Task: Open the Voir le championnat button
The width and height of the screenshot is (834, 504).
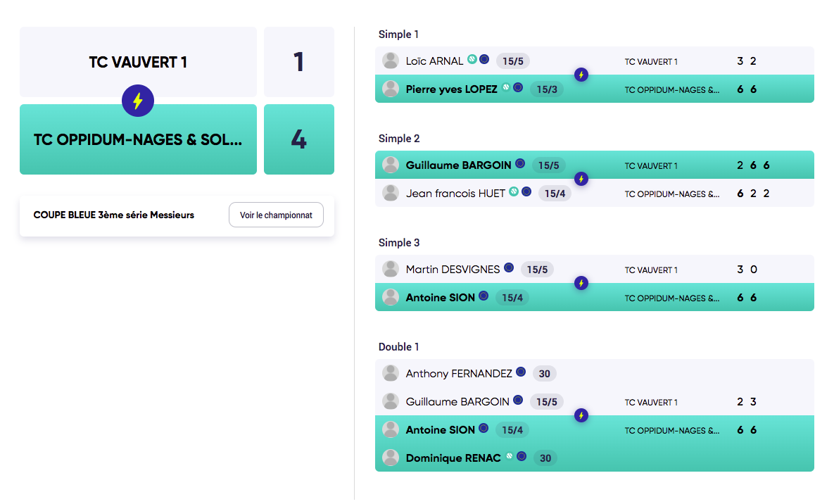Action: coord(276,215)
